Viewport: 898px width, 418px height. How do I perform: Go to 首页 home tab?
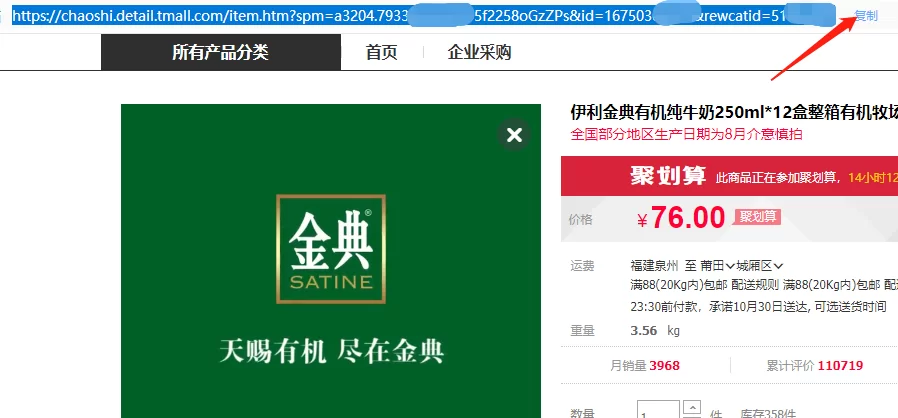click(381, 53)
